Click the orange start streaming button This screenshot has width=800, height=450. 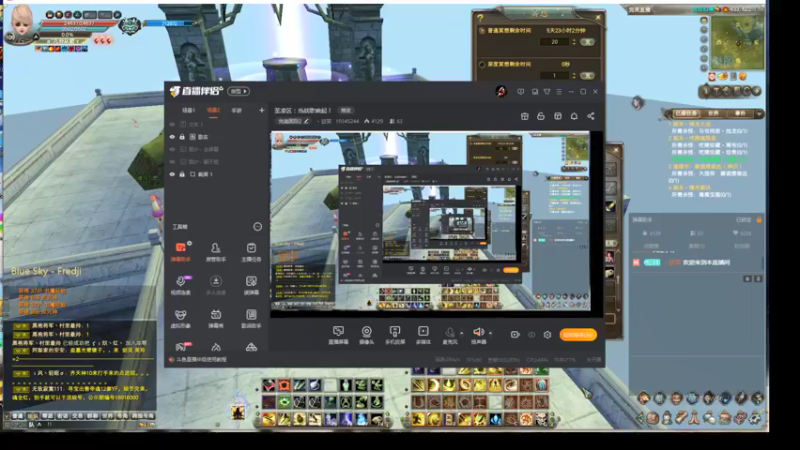578,335
